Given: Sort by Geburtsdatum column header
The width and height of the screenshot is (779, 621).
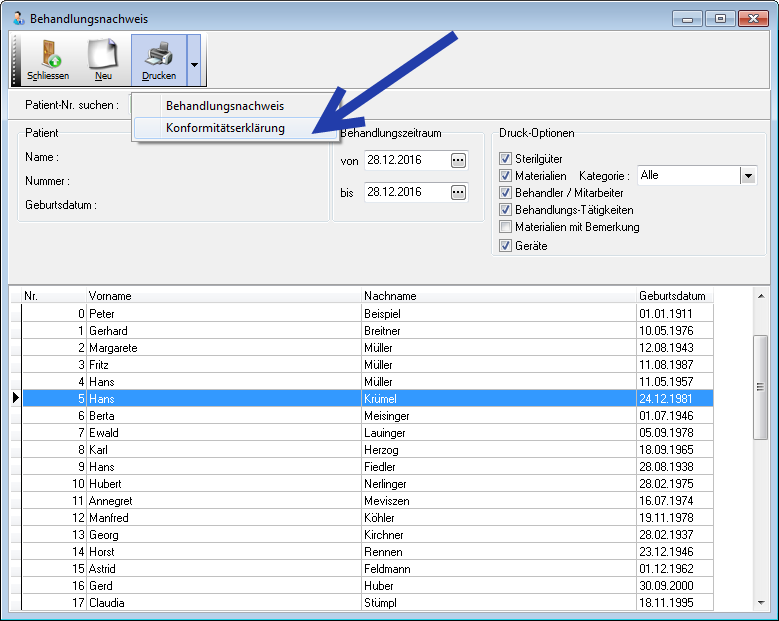Looking at the screenshot, I should point(675,296).
